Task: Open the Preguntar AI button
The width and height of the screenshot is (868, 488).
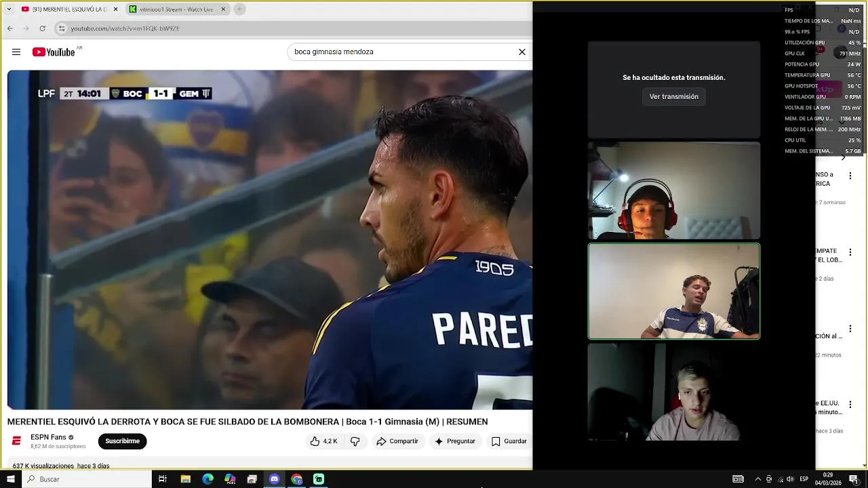Action: [x=455, y=441]
